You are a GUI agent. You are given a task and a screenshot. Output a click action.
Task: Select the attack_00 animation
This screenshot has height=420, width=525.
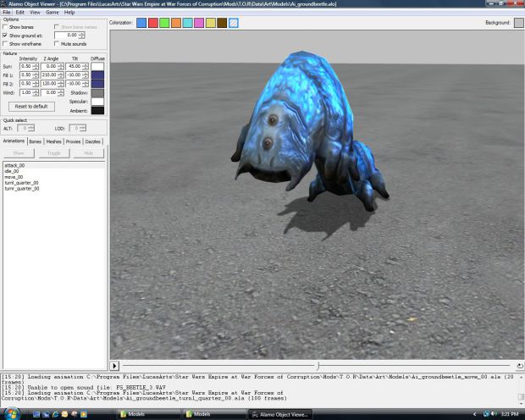pos(54,165)
